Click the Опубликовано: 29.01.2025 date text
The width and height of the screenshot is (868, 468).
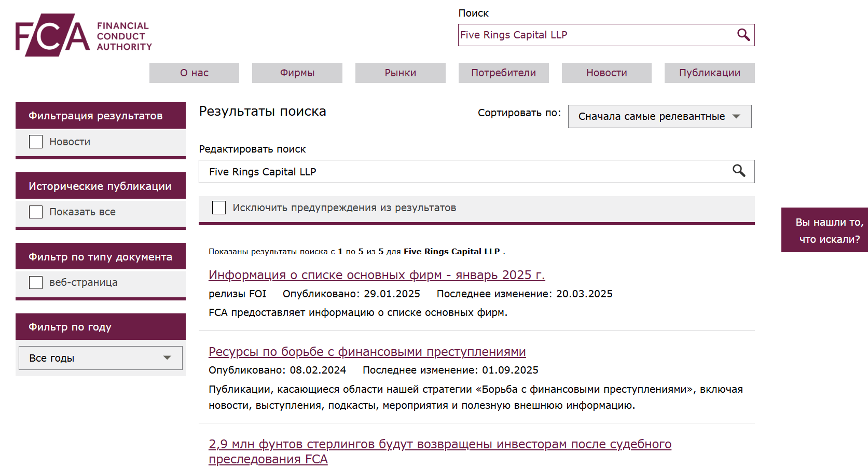tap(351, 294)
